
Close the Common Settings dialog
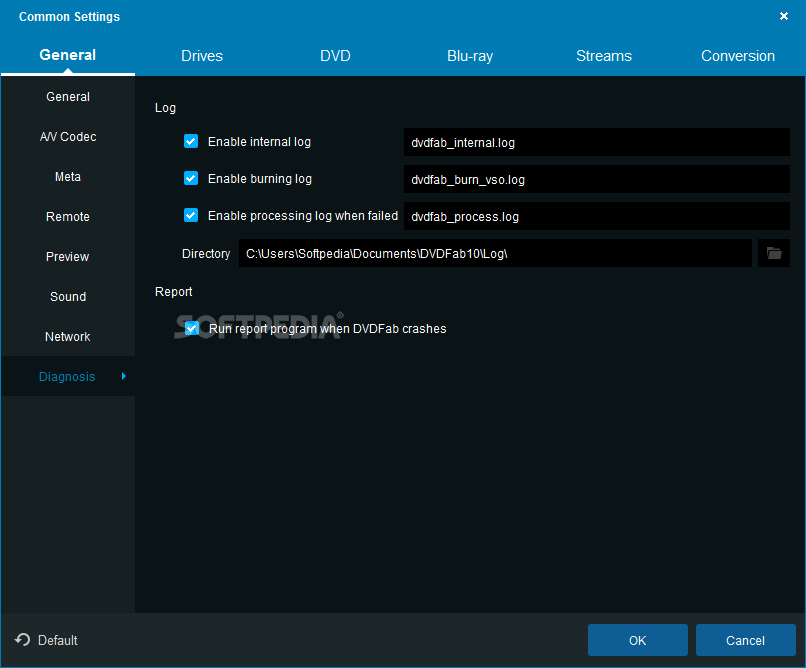783,16
